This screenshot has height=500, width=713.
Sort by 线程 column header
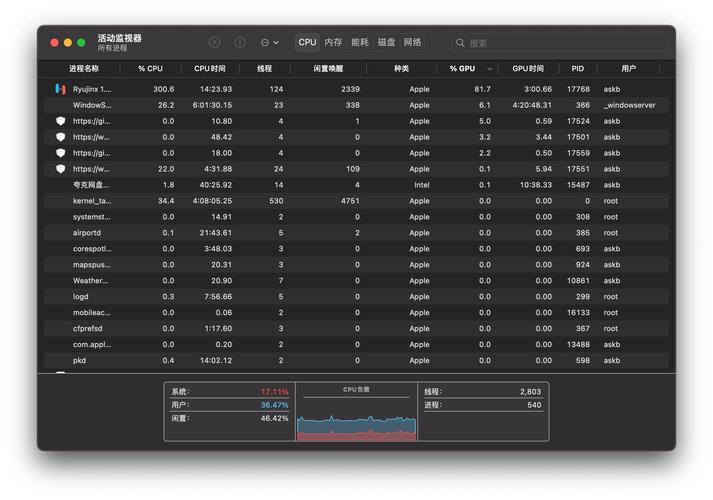click(264, 69)
